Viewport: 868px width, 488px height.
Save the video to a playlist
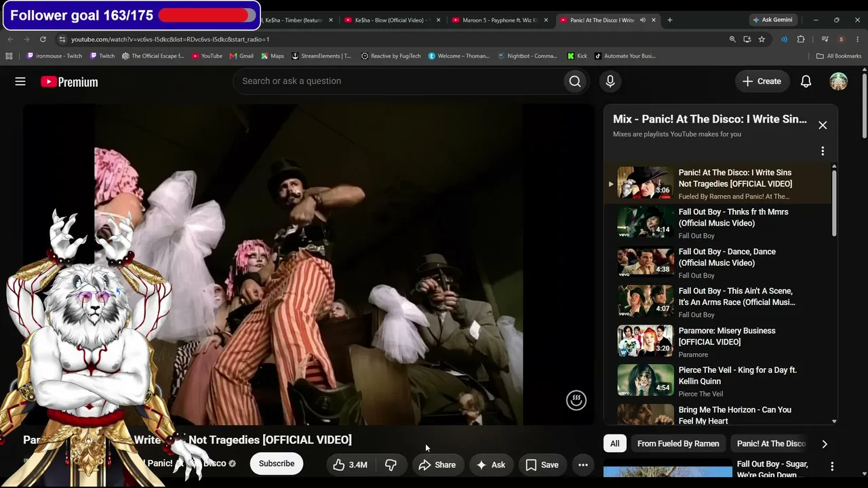point(542,464)
